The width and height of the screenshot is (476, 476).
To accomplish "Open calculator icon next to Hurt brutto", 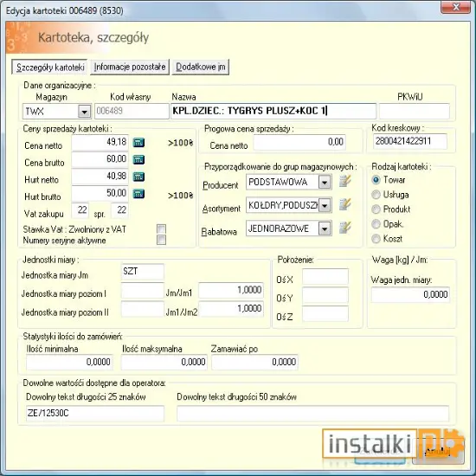I will tap(138, 193).
